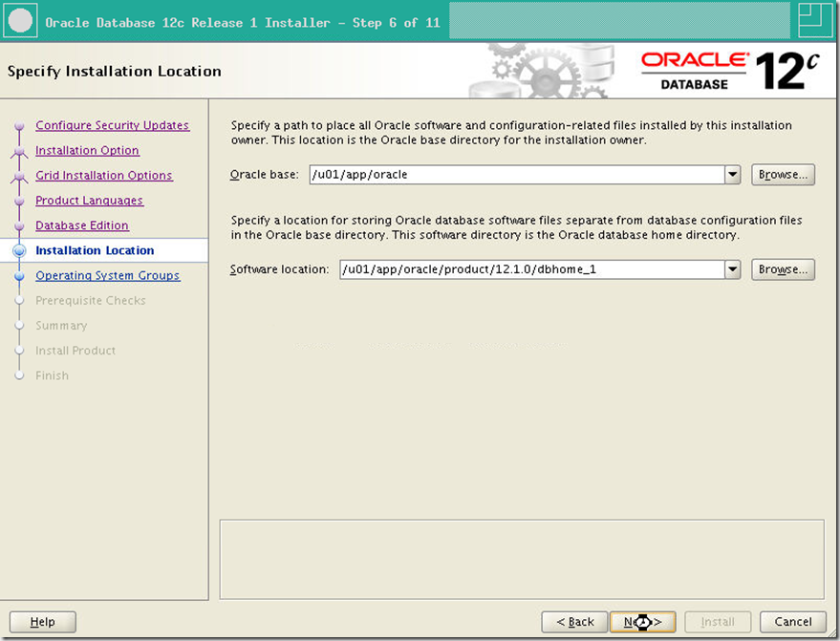The width and height of the screenshot is (840, 641).
Task: Select Installation Location step
Action: [95, 250]
